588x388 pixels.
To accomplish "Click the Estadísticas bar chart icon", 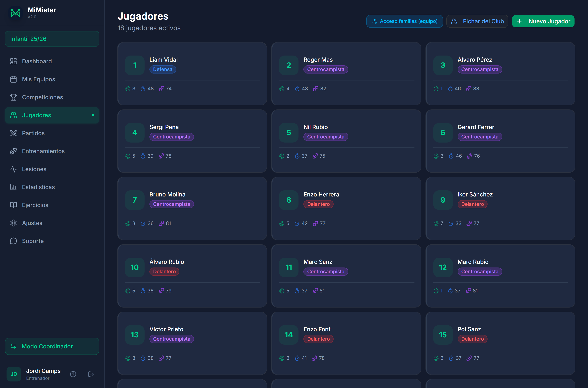I will (x=13, y=187).
